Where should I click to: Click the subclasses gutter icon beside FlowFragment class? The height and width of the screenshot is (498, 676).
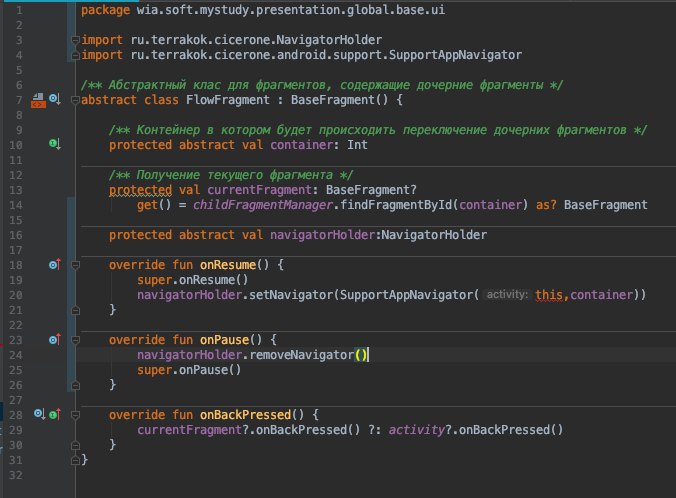[x=55, y=100]
